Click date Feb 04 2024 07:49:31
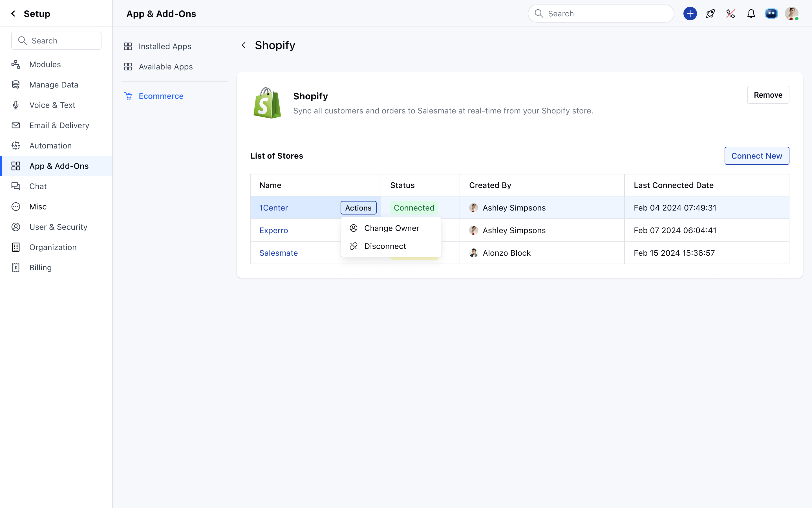 (675, 208)
